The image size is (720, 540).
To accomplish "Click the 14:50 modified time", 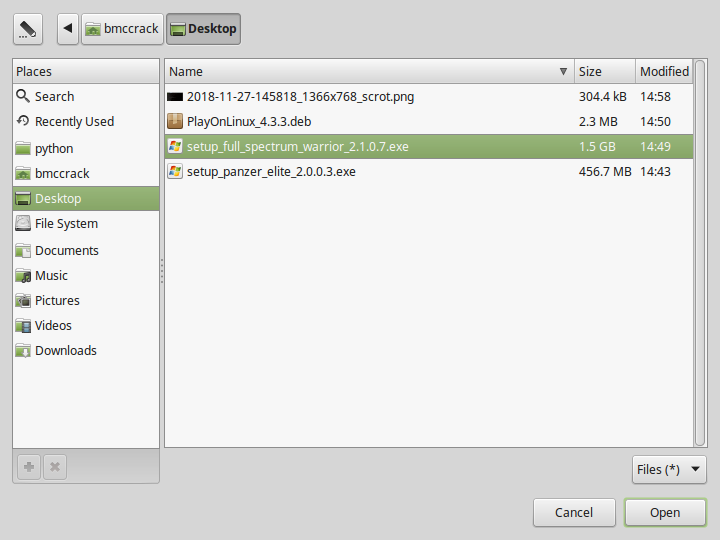I will coord(655,121).
